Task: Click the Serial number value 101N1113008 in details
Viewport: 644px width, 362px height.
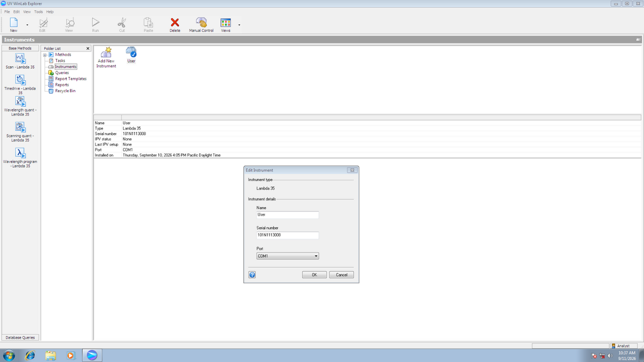Action: [x=134, y=134]
